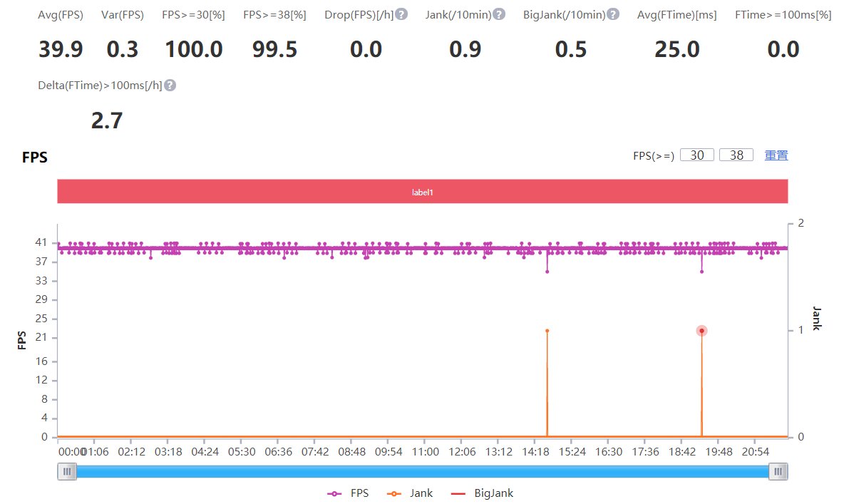844x504 pixels.
Task: Click the FPS threshold field showing 38
Action: [x=736, y=155]
